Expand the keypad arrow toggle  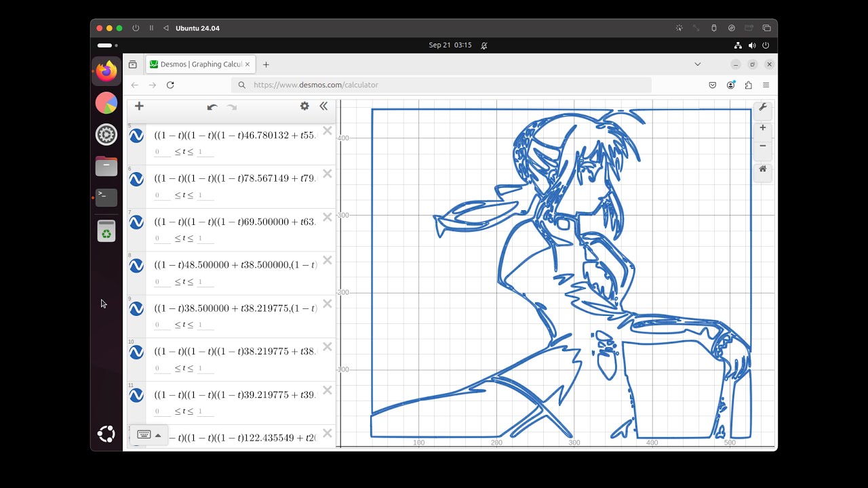click(x=158, y=435)
